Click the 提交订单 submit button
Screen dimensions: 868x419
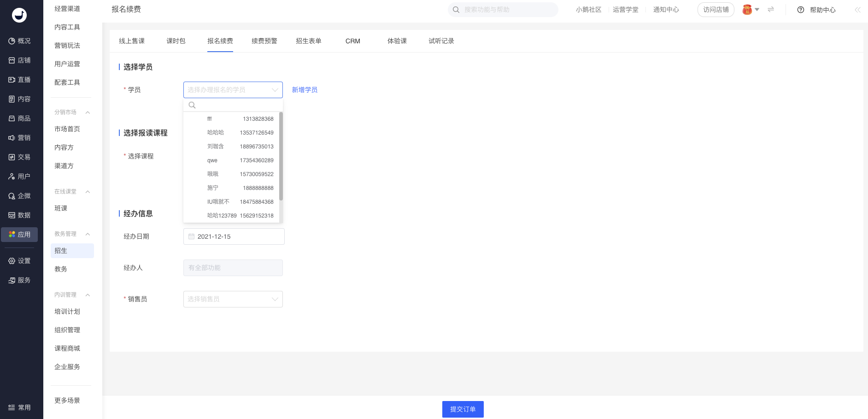tap(463, 409)
